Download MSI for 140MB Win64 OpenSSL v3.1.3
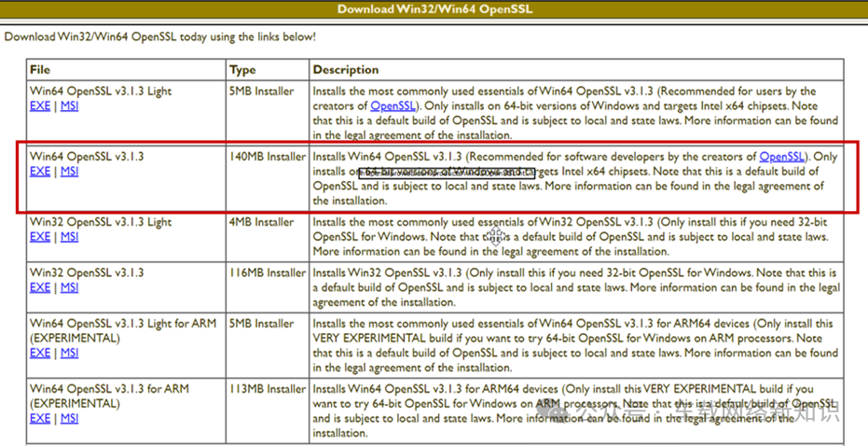 click(69, 171)
